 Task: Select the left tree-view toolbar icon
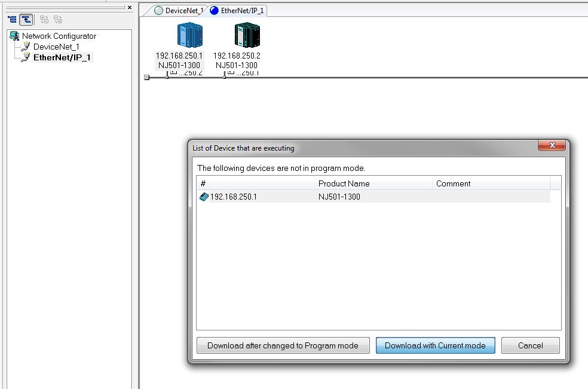pyautogui.click(x=12, y=19)
